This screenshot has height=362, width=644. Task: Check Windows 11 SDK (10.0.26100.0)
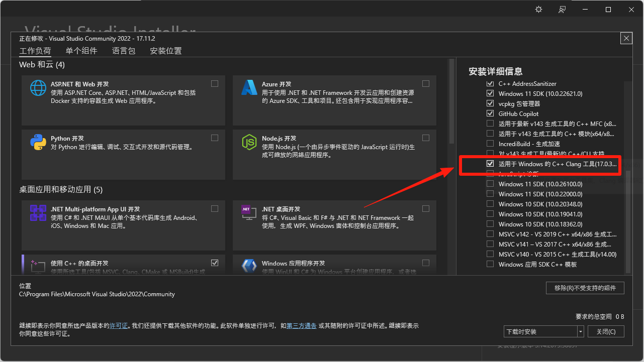[490, 184]
